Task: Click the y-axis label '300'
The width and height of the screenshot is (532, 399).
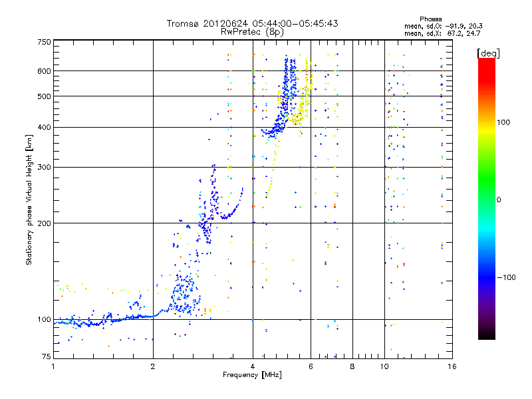Action: [44, 168]
